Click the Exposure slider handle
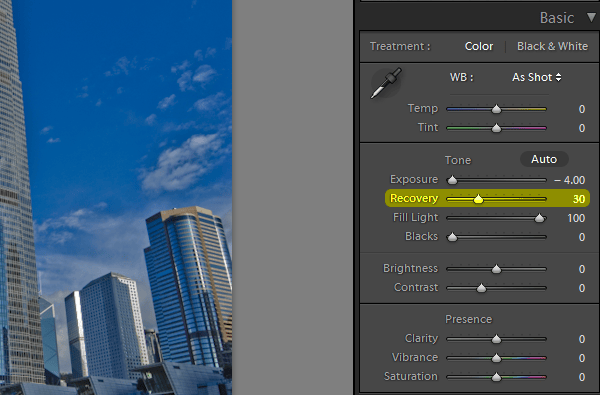 point(452,180)
